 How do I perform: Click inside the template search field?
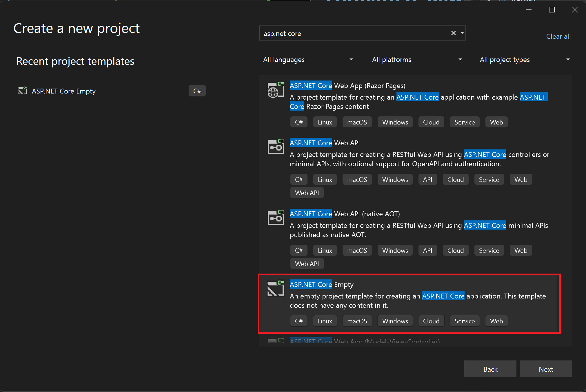[348, 34]
